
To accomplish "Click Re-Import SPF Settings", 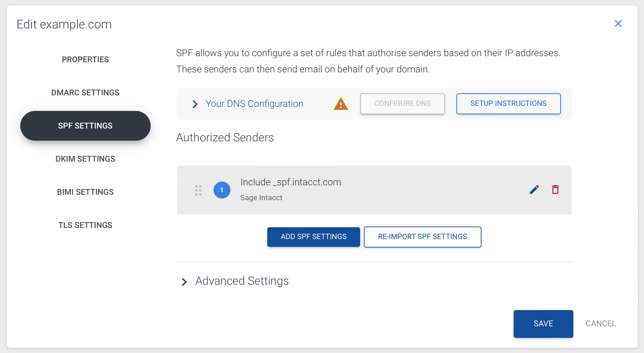I will pyautogui.click(x=422, y=237).
